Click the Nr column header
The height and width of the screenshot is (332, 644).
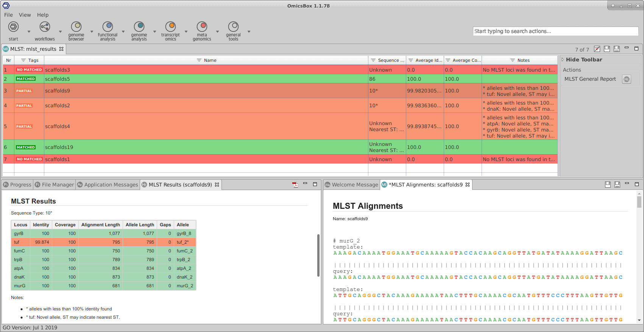8,60
